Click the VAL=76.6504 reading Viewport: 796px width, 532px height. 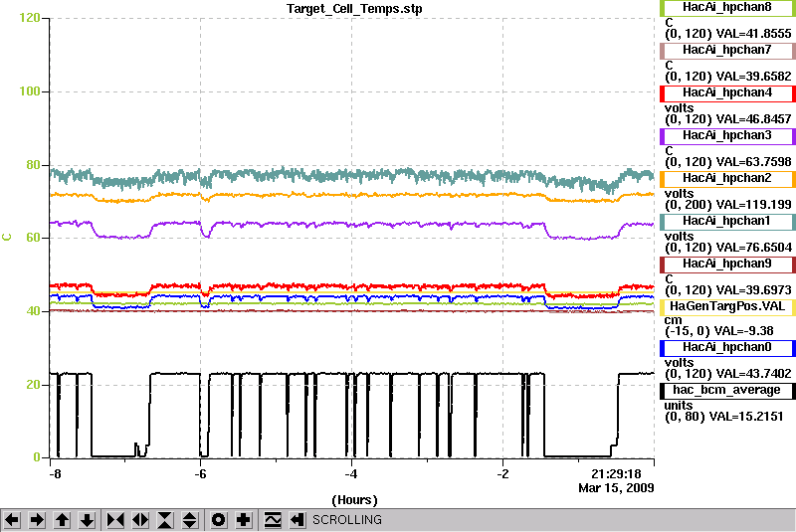753,248
